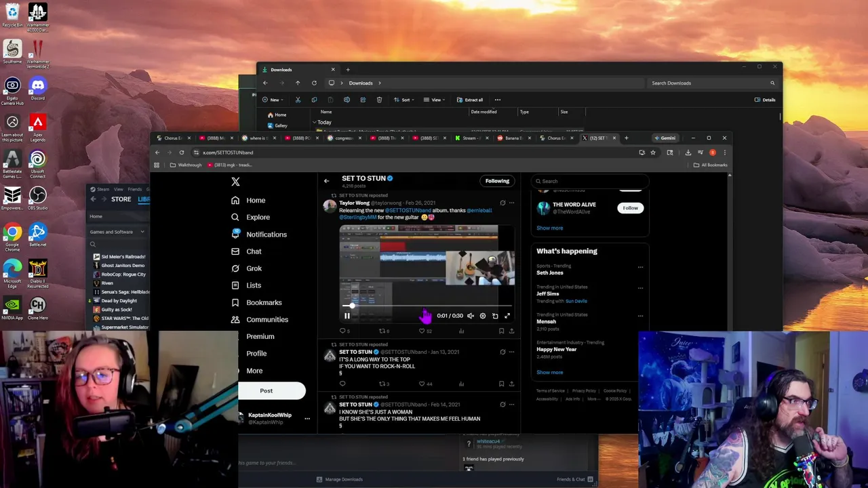
Task: Click the X logo
Action: tap(235, 182)
